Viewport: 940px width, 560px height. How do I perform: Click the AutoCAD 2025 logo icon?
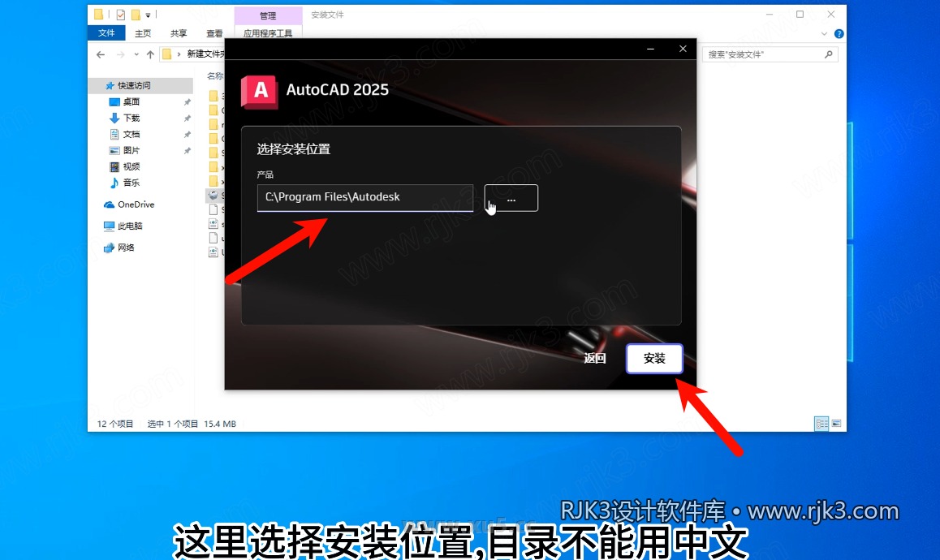259,92
